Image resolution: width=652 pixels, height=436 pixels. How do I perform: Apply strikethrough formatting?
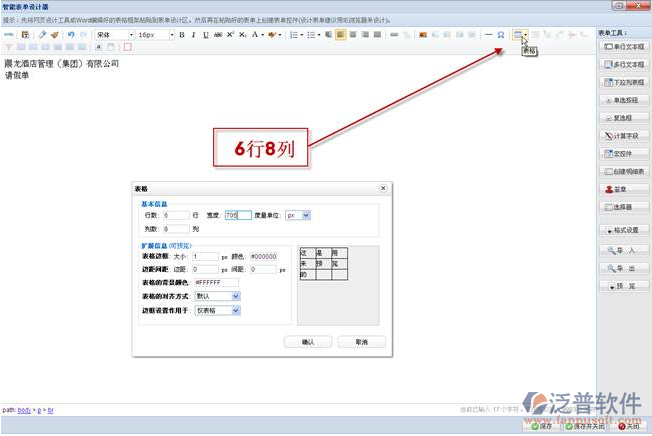pyautogui.click(x=218, y=35)
